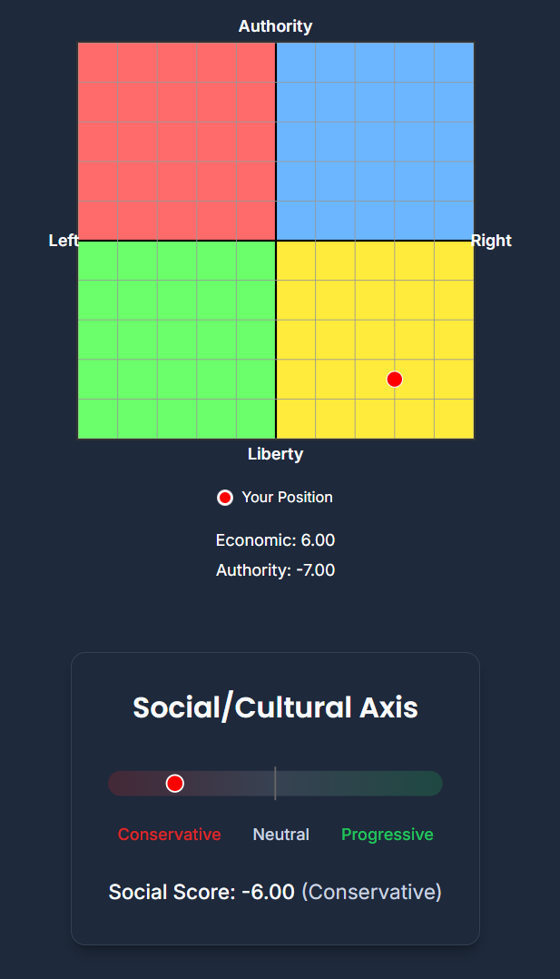Click the red legend dot beside Your Position

point(225,498)
